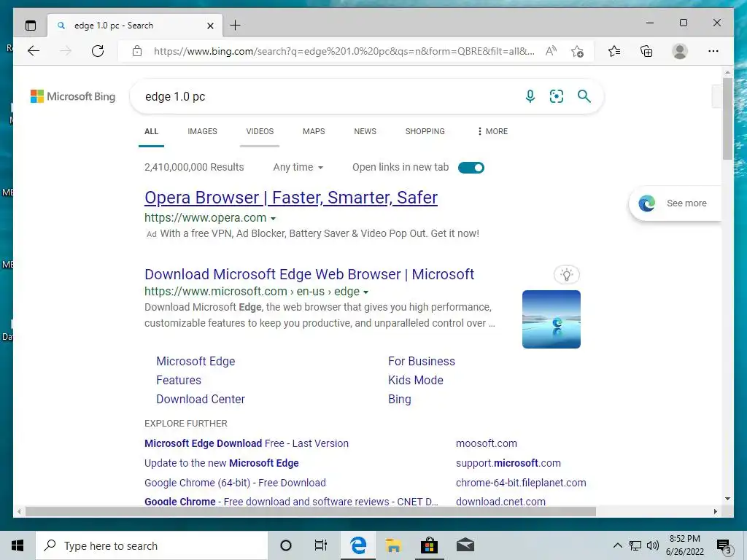Image resolution: width=747 pixels, height=560 pixels.
Task: Open the Read aloud icon
Action: point(551,51)
